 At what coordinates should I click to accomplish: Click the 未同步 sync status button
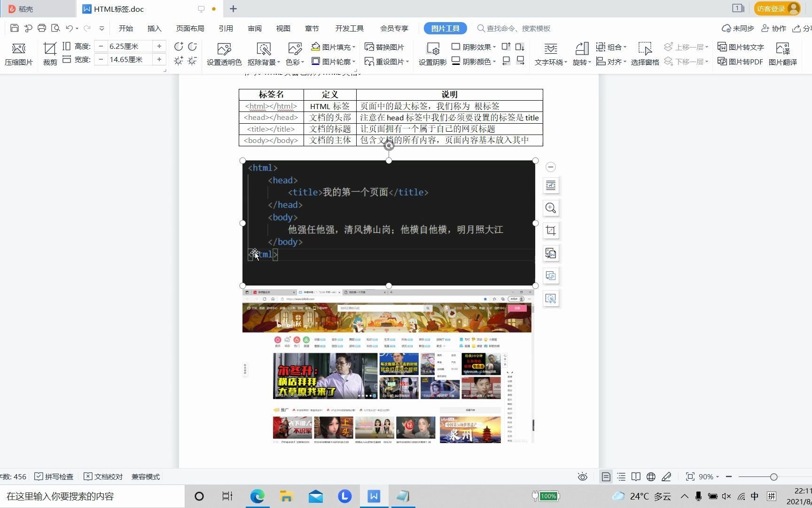click(738, 28)
